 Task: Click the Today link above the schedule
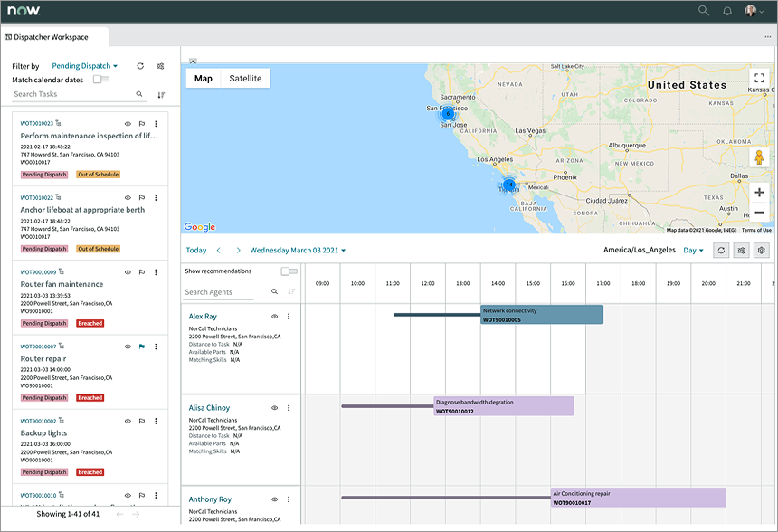(x=196, y=250)
